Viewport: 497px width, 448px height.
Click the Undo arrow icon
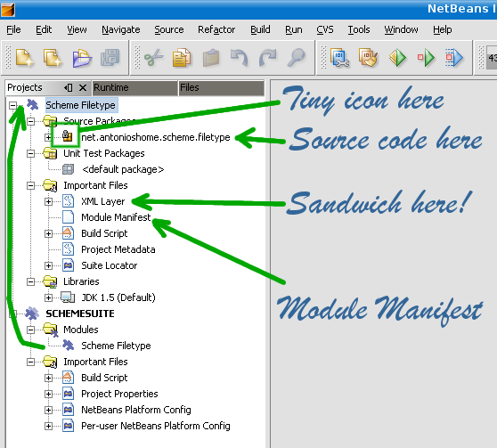(240, 58)
